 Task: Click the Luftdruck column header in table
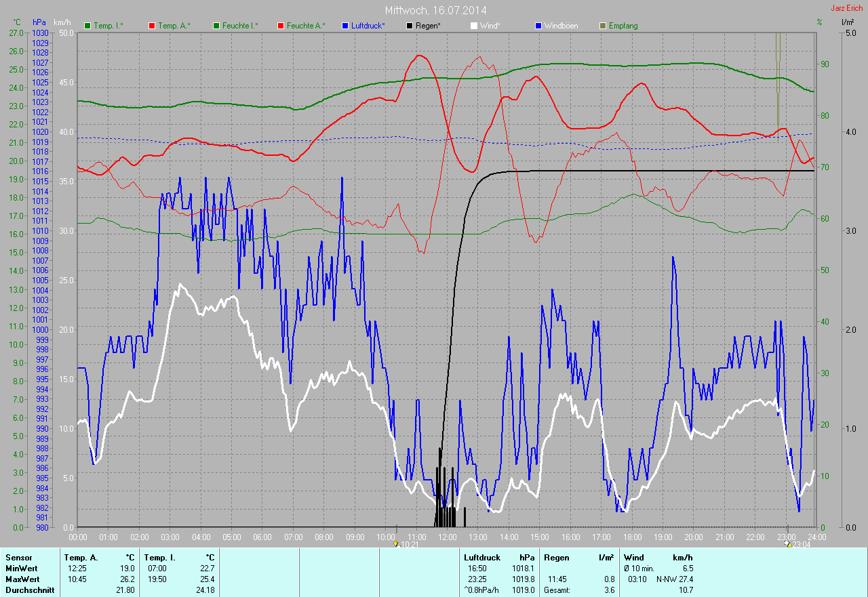[482, 557]
